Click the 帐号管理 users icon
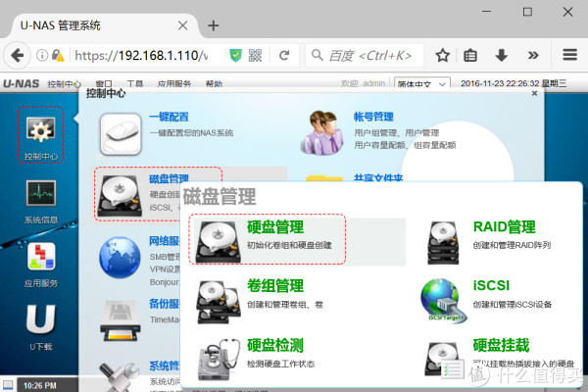Image resolution: width=588 pixels, height=392 pixels. [x=323, y=132]
